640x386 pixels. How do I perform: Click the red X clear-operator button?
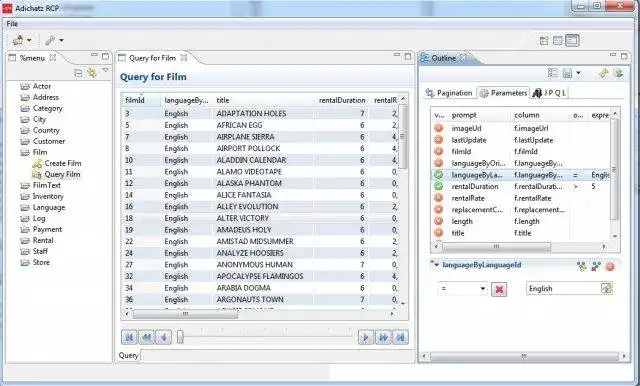(x=499, y=289)
